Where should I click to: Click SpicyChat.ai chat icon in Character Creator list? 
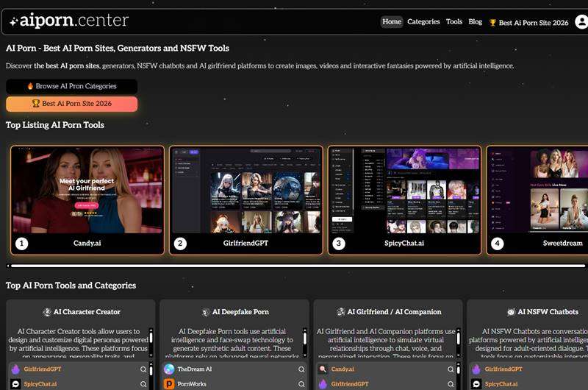click(15, 384)
